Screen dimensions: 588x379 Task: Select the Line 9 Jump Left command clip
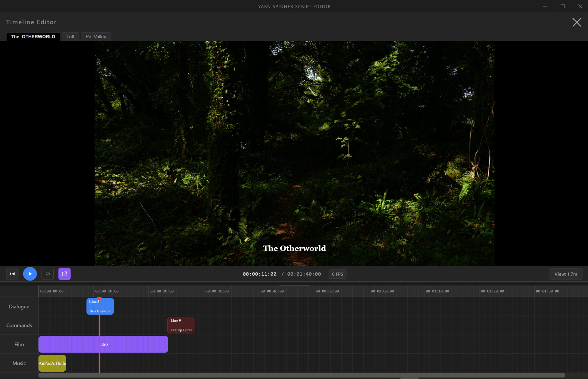[181, 325]
